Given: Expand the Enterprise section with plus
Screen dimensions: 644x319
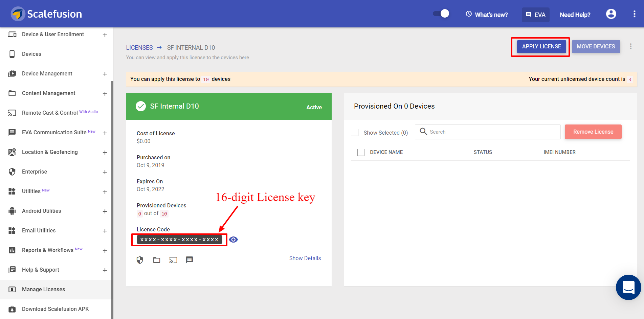Looking at the screenshot, I should pyautogui.click(x=105, y=172).
